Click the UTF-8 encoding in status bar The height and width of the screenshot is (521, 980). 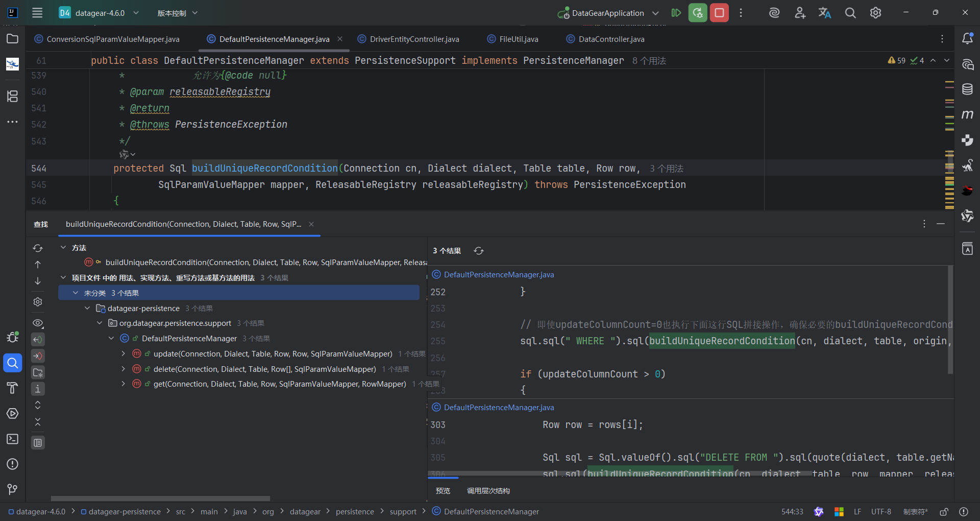point(881,512)
